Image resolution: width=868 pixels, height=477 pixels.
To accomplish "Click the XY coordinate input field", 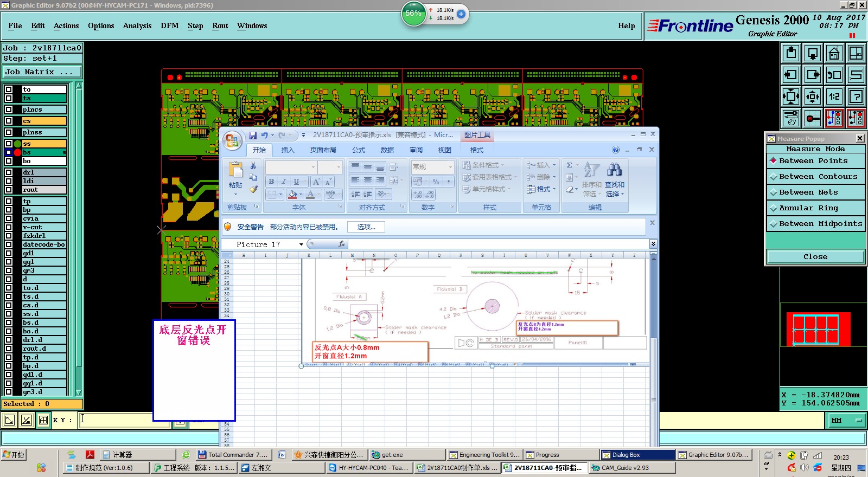I will (124, 420).
